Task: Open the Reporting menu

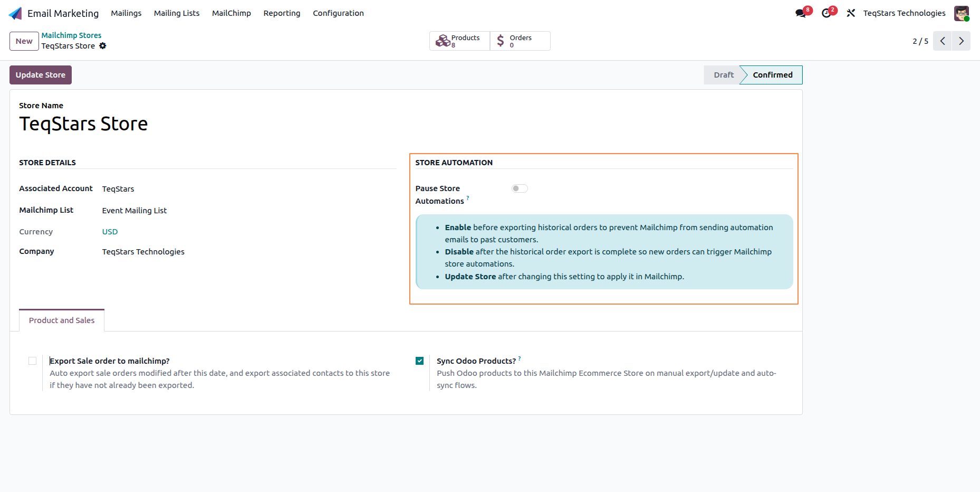Action: coord(282,13)
